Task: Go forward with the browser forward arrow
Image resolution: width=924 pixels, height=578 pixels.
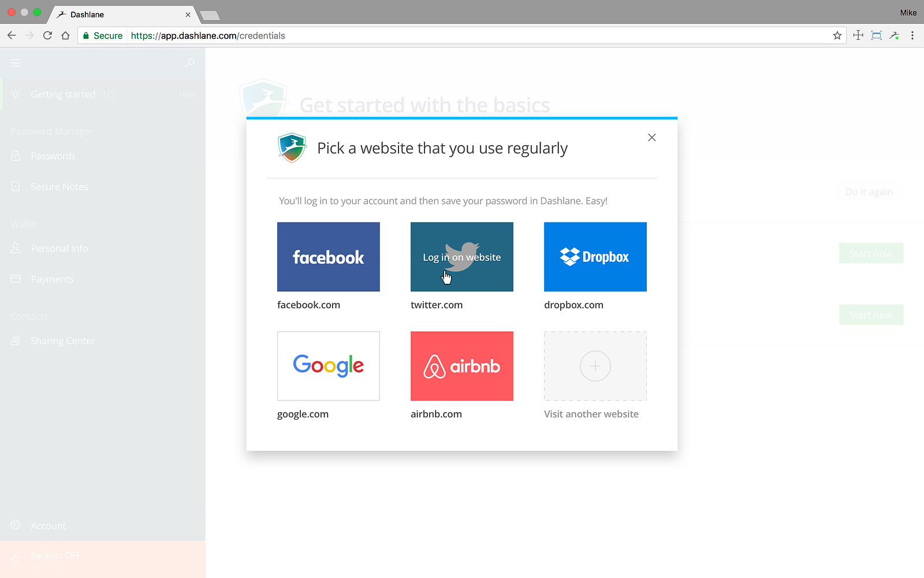Action: pos(29,35)
